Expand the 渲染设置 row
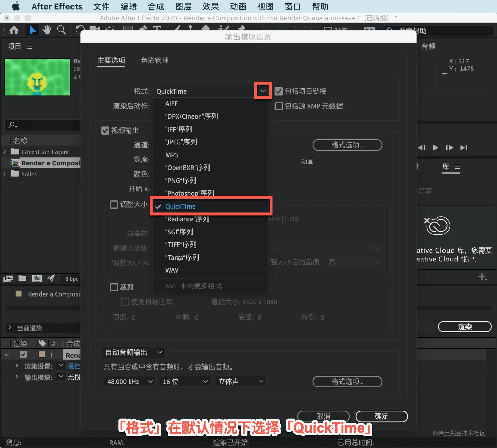Image resolution: width=497 pixels, height=448 pixels. click(x=16, y=366)
